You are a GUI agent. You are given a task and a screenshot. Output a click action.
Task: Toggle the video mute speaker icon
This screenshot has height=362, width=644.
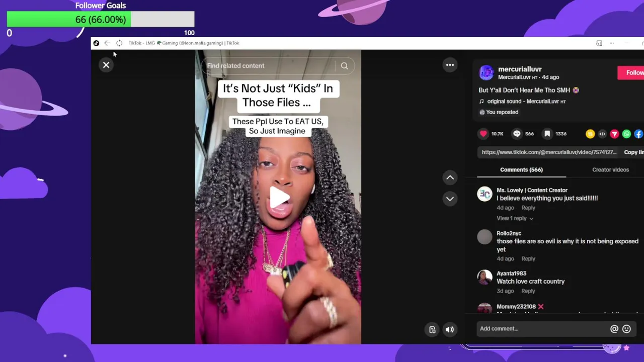[450, 330]
